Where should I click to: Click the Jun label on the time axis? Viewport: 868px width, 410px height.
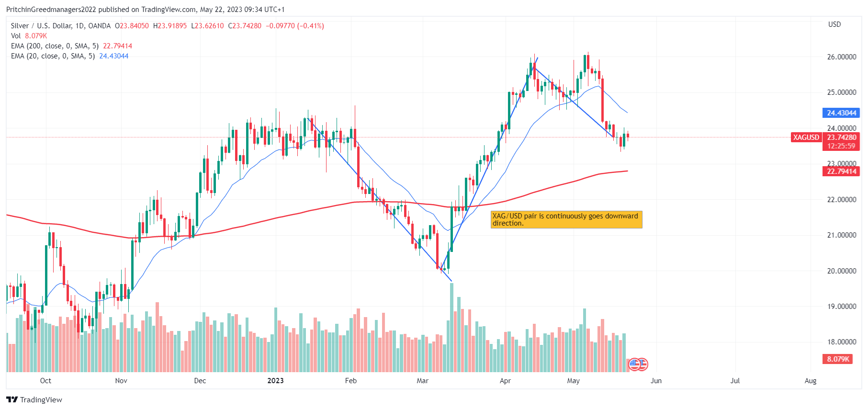tap(656, 381)
